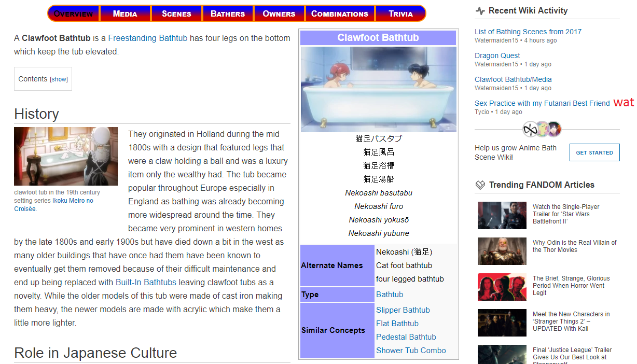637x364 pixels.
Task: Open the Stranger Things 2 article thumbnail
Action: (x=502, y=323)
